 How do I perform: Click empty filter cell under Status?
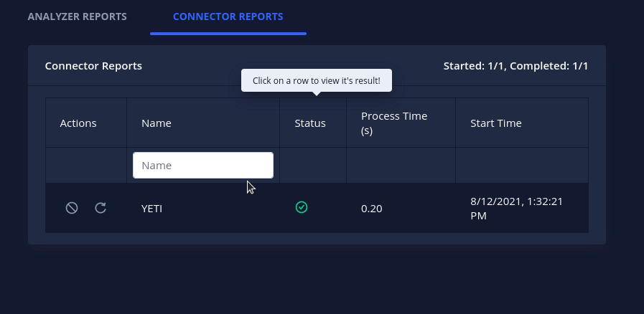[313, 165]
